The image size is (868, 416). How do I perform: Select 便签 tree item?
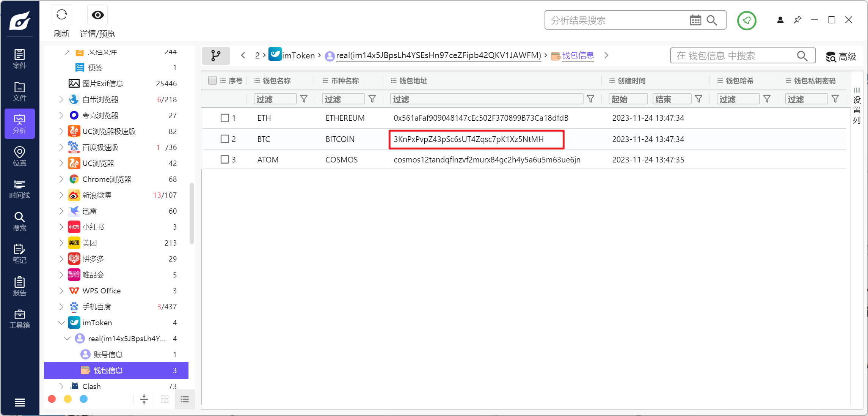116,68
